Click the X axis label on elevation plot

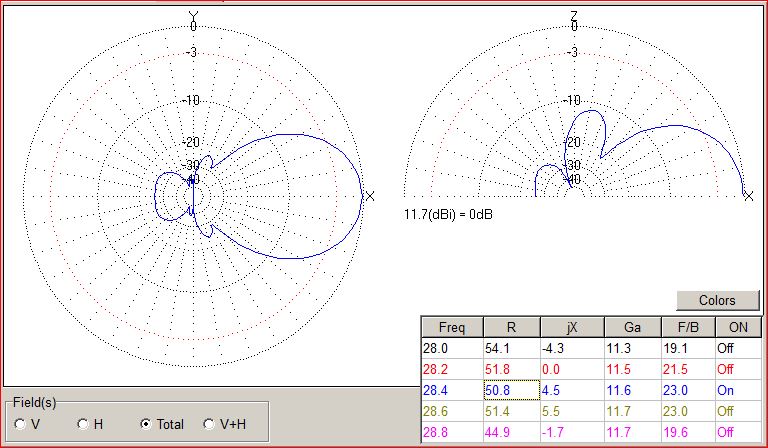pos(748,196)
